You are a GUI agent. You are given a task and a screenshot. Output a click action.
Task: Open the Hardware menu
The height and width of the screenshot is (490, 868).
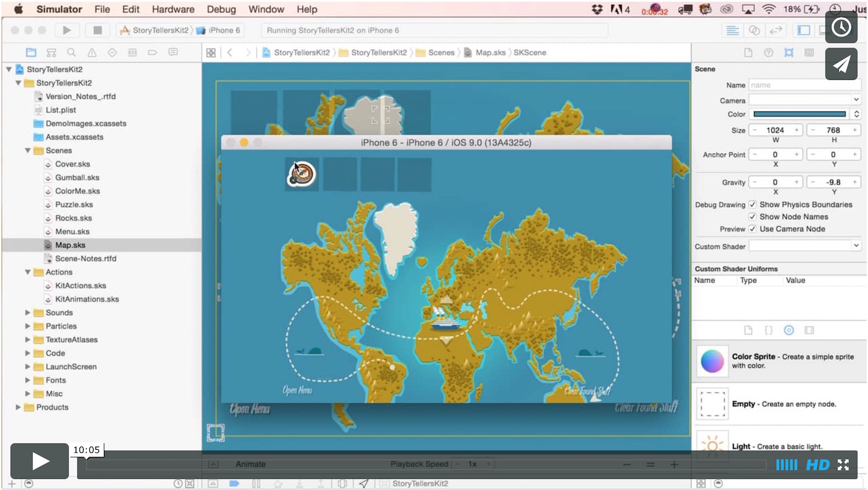click(x=173, y=9)
